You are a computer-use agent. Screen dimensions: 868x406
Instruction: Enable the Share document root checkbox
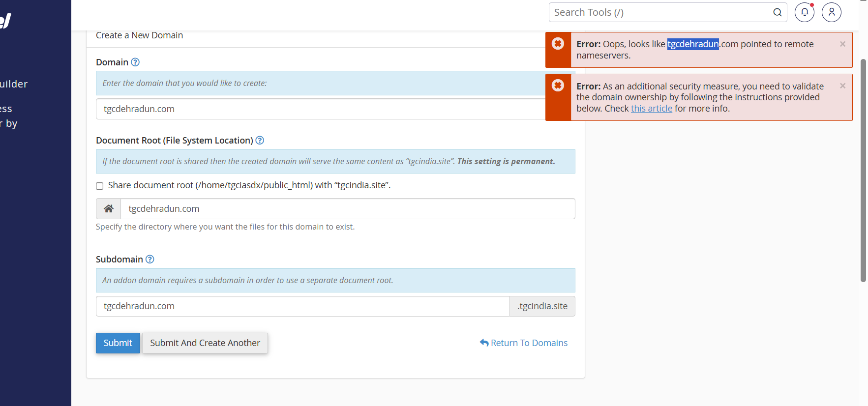[100, 186]
